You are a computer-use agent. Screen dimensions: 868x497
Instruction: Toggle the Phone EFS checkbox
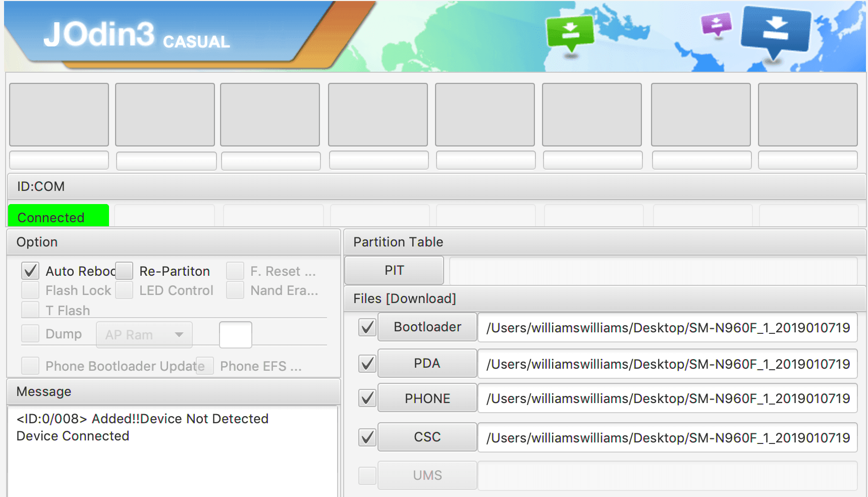(205, 366)
